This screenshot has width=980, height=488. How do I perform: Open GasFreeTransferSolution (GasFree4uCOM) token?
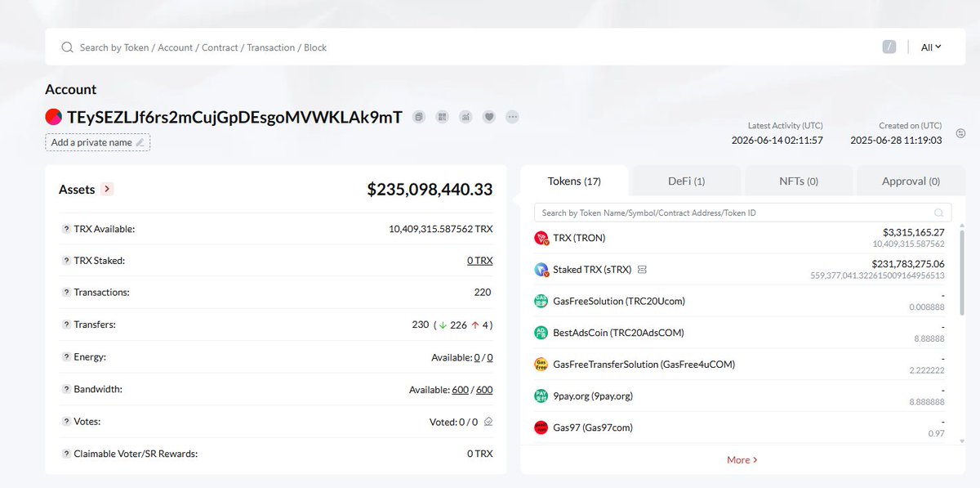point(644,364)
